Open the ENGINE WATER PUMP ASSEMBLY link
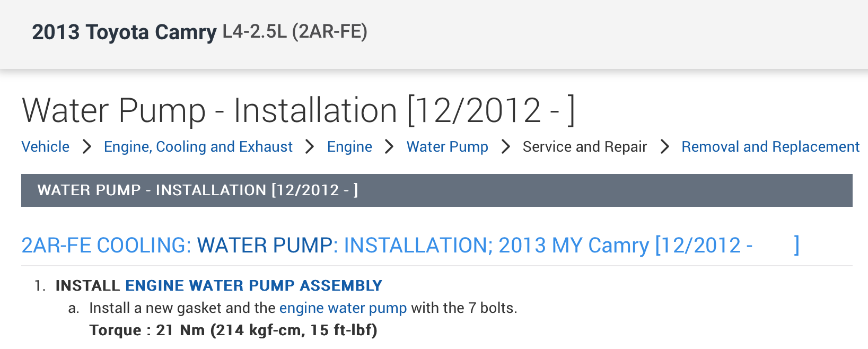Screen dimensions: 868x349 253,285
